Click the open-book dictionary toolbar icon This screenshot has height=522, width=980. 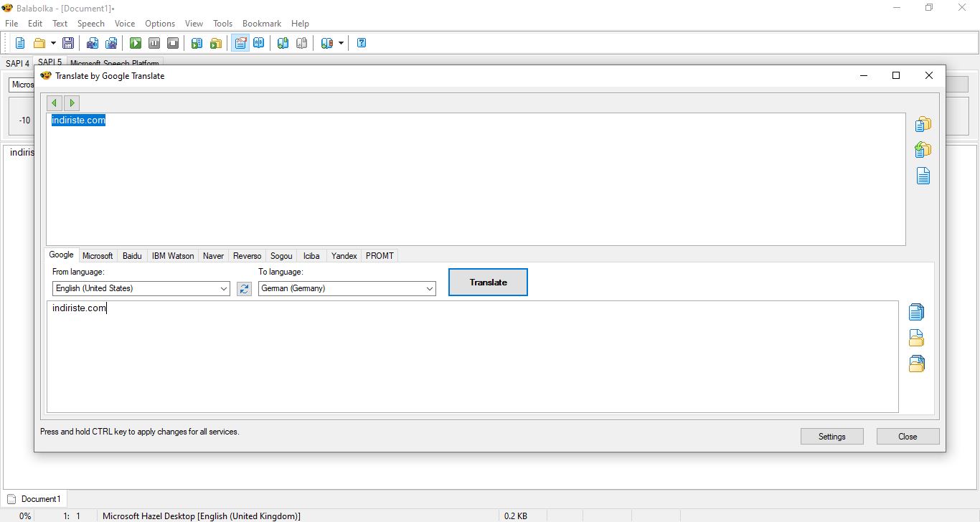coord(258,43)
